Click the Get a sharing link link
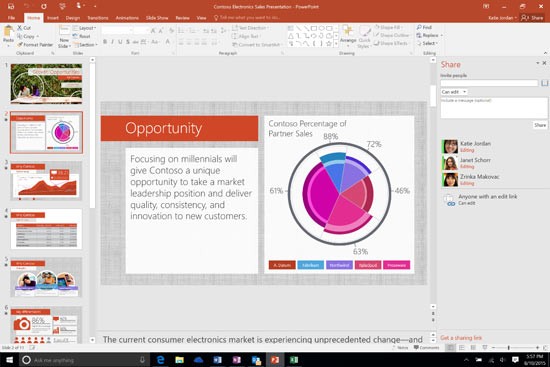The width and height of the screenshot is (550, 367). (x=461, y=338)
